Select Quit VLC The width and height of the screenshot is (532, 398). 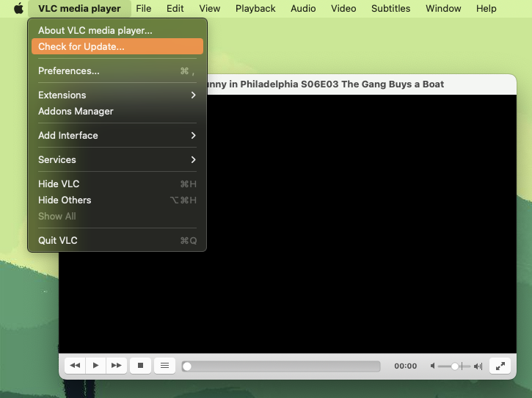pos(117,240)
